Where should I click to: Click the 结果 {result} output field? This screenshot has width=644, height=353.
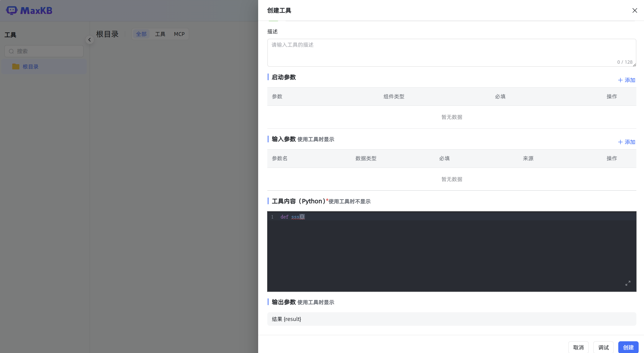tap(451, 319)
